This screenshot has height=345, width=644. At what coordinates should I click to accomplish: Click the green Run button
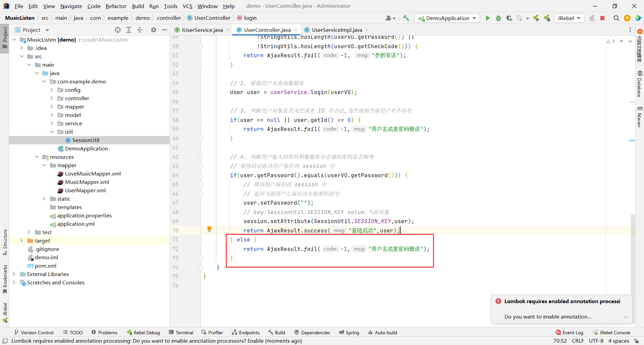(488, 18)
